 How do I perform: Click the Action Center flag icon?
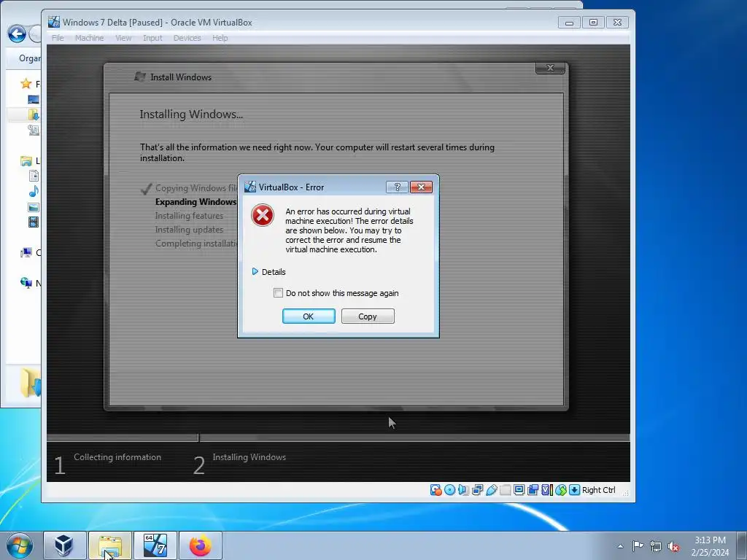[x=638, y=546]
